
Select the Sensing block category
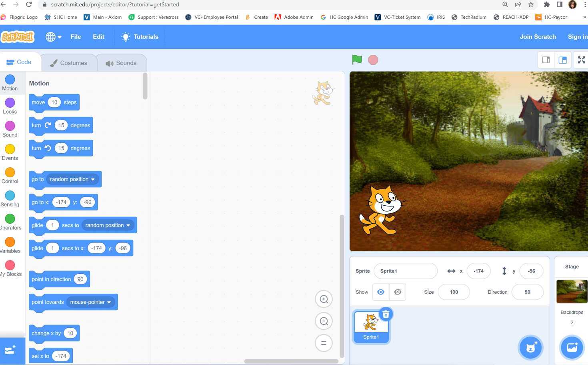tap(10, 199)
